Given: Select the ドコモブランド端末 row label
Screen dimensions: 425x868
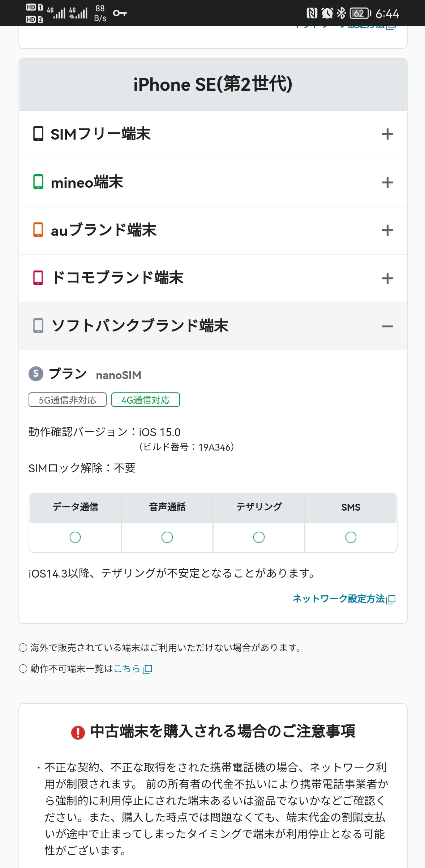Looking at the screenshot, I should (x=118, y=278).
